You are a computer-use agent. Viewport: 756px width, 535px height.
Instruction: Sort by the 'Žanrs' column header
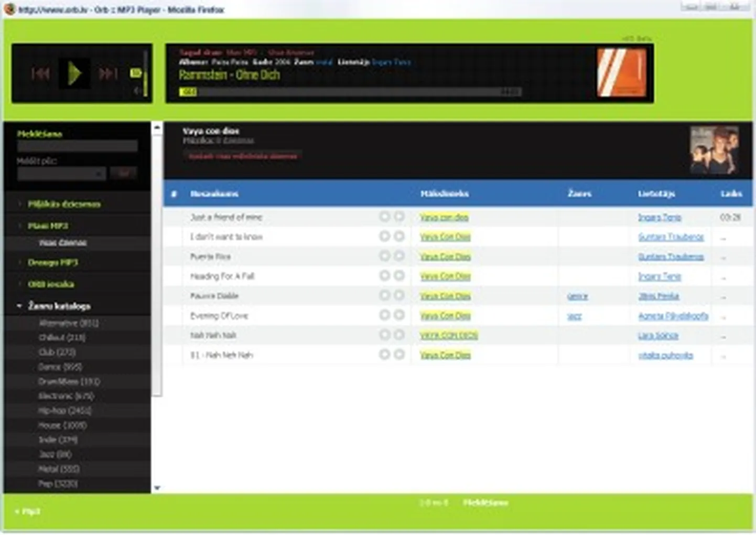click(579, 194)
